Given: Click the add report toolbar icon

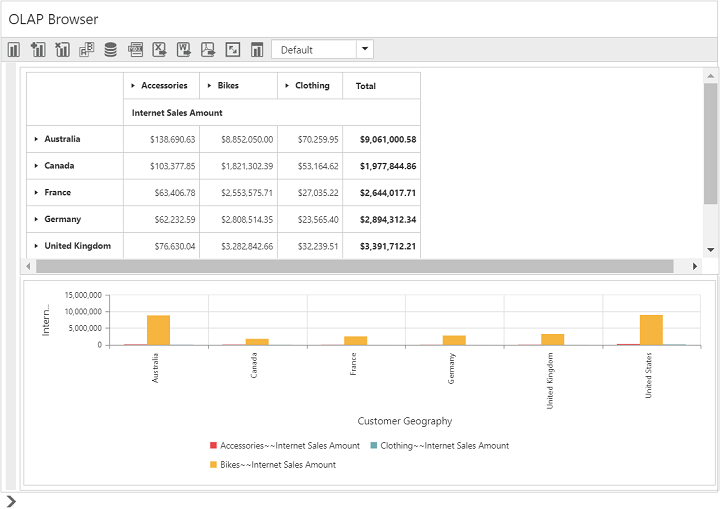Looking at the screenshot, I should (38, 49).
